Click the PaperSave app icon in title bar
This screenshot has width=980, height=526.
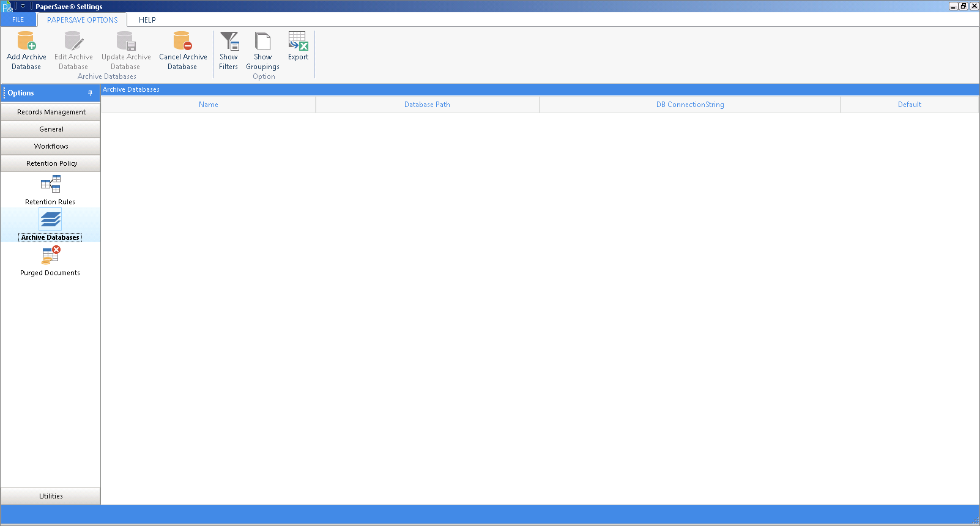7,7
